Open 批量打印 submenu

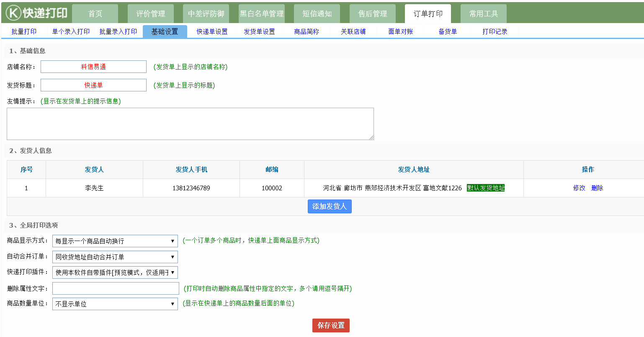[24, 31]
